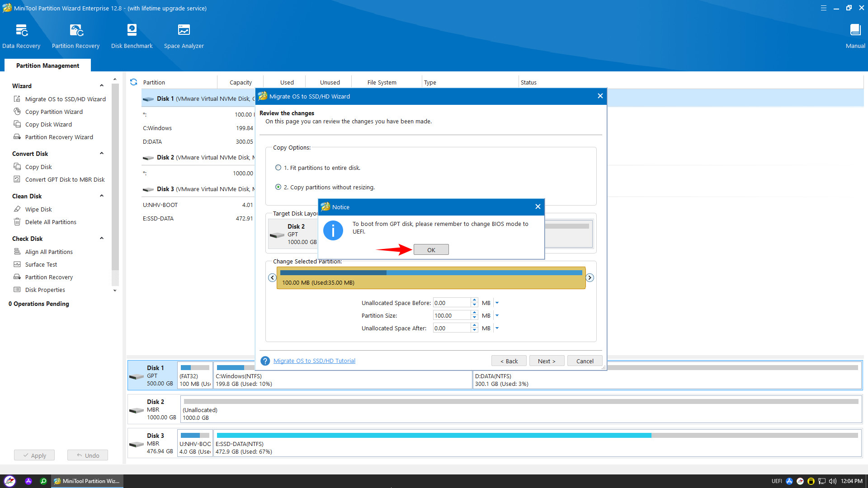The width and height of the screenshot is (868, 488).
Task: Launch Partition Recovery from the top toolbar
Action: coord(76,31)
